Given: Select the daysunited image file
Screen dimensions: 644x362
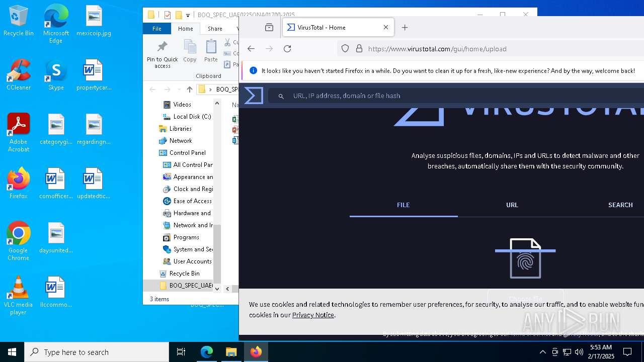Looking at the screenshot, I should [56, 238].
